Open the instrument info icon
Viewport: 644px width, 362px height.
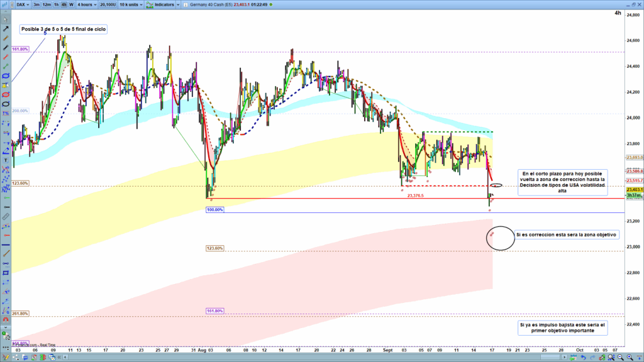pyautogui.click(x=185, y=4)
